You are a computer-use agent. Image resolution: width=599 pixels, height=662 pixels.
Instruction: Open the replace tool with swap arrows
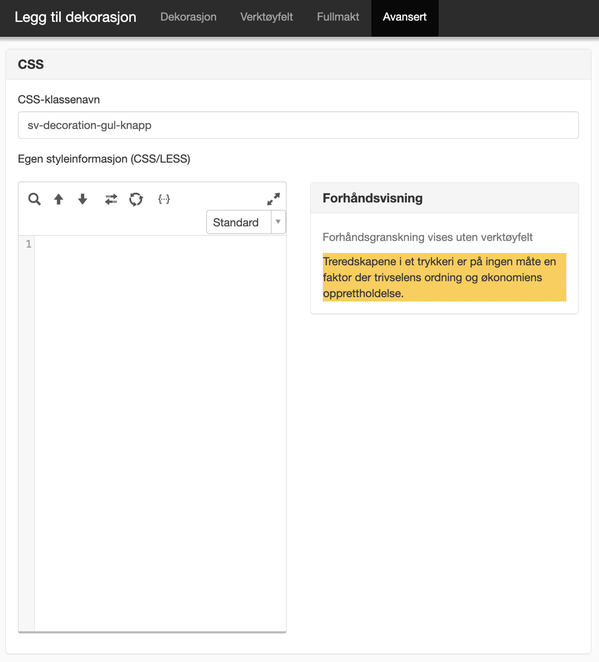click(111, 199)
